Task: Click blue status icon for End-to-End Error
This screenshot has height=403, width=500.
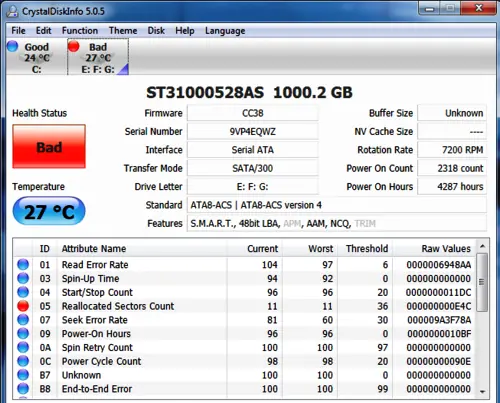Action: [23, 389]
